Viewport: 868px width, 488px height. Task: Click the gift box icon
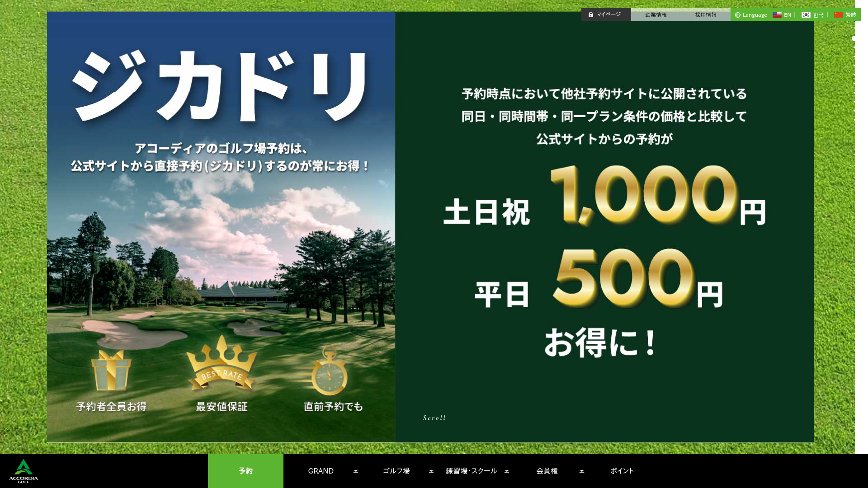pyautogui.click(x=111, y=370)
